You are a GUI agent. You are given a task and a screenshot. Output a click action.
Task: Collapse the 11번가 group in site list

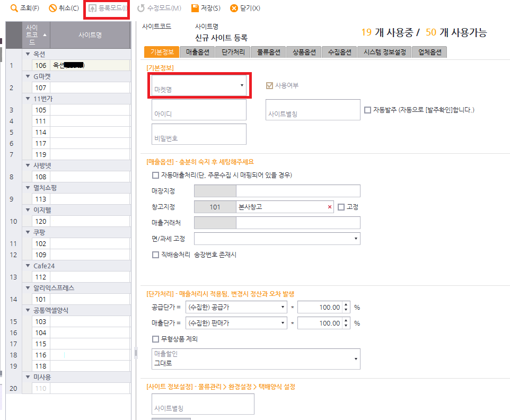(28, 99)
